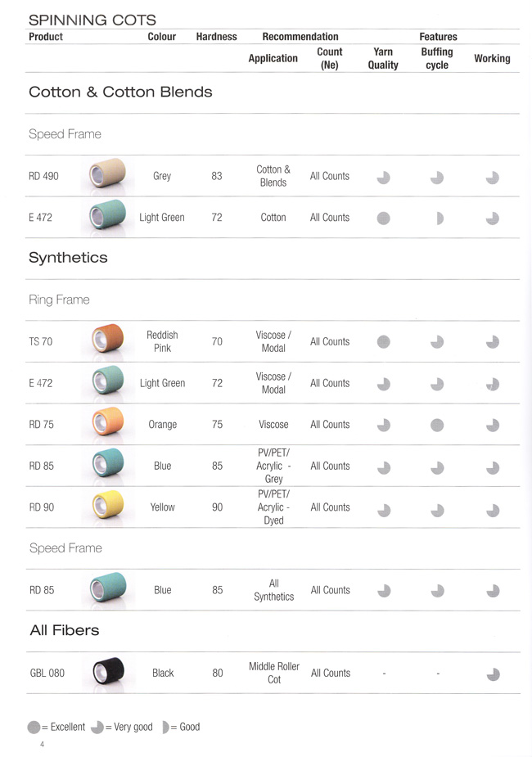Click the Synthetics section heading
Image resolution: width=532 pixels, height=757 pixels.
[x=68, y=257]
